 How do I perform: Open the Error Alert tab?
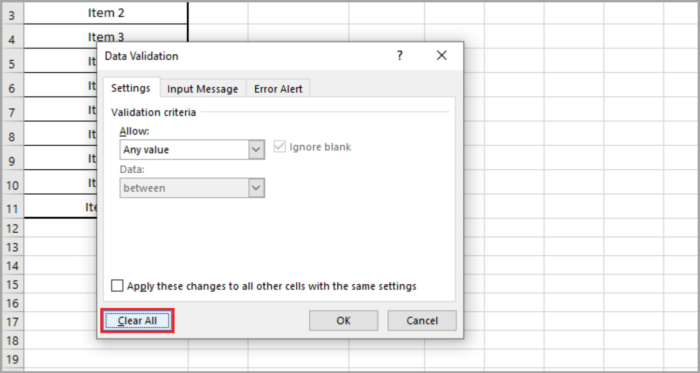click(x=278, y=89)
